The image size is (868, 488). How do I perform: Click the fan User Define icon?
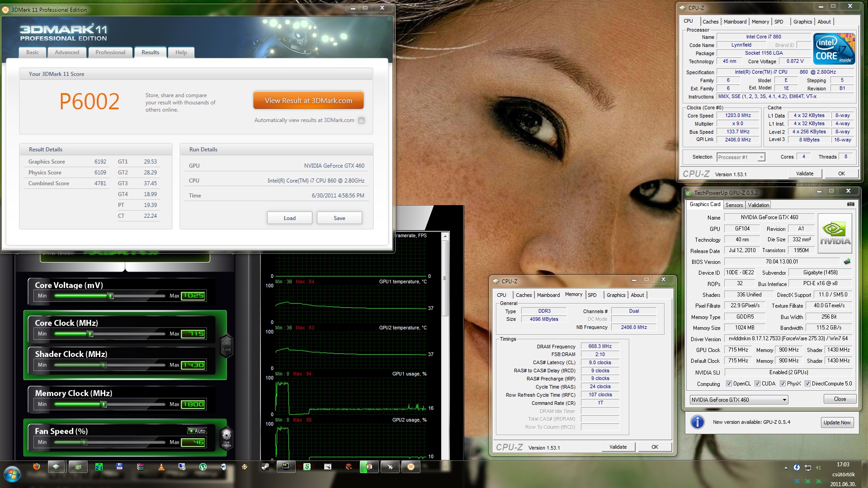click(226, 437)
